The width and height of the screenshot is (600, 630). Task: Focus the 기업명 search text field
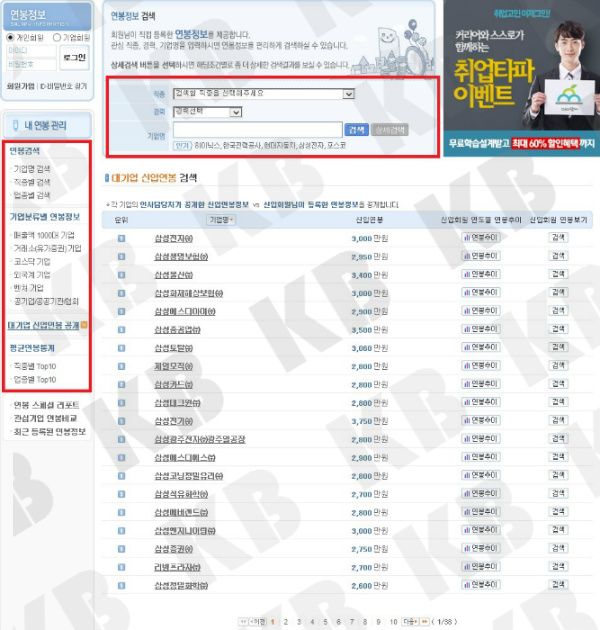[x=258, y=130]
